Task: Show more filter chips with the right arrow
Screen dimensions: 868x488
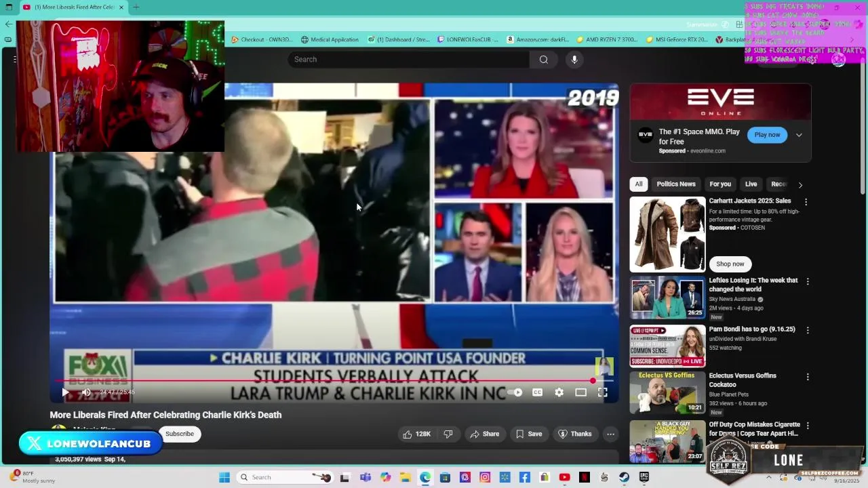Action: coord(800,184)
